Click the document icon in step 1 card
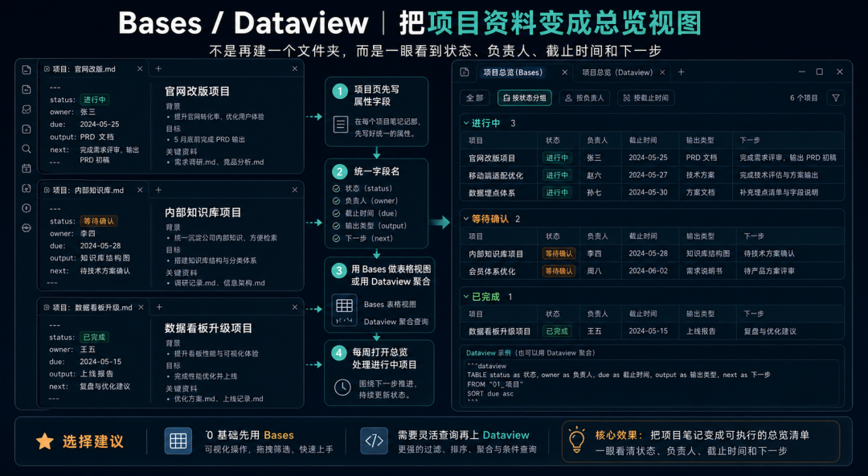 point(341,124)
